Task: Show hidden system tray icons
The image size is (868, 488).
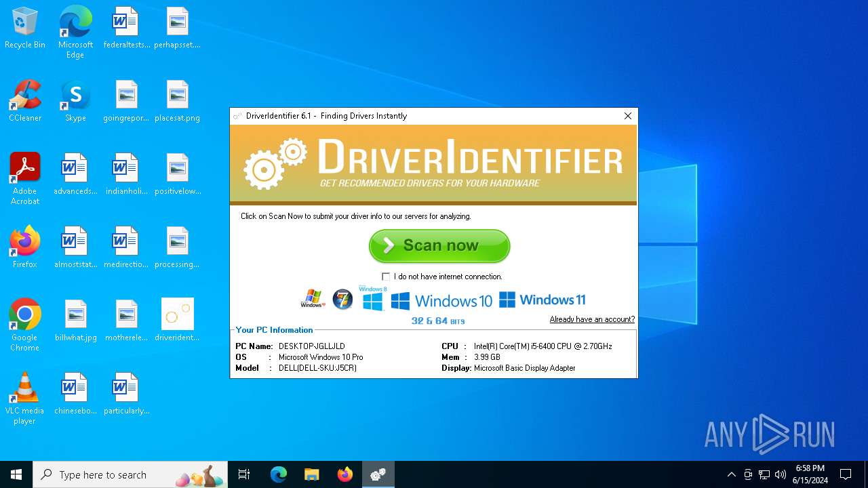Action: coord(731,474)
